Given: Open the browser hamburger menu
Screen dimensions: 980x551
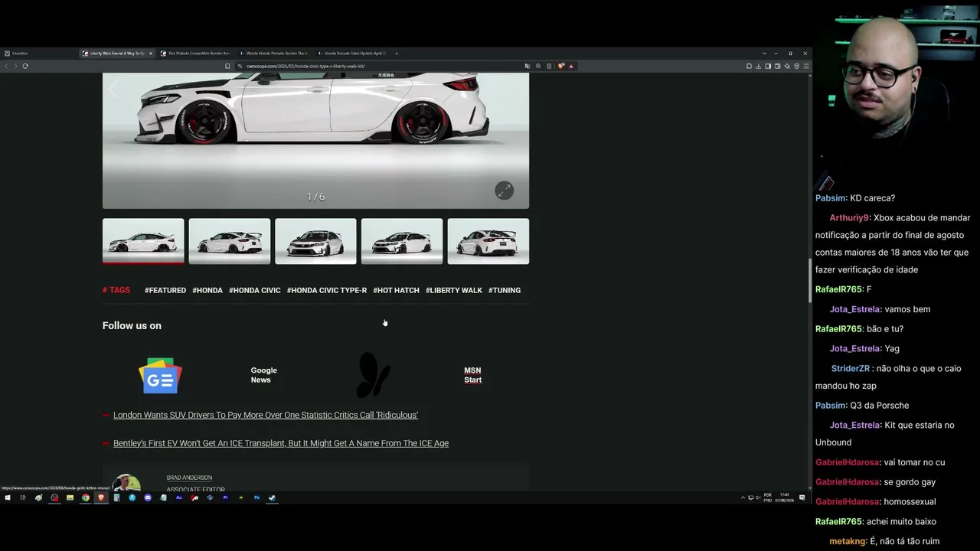Looking at the screenshot, I should [x=805, y=66].
